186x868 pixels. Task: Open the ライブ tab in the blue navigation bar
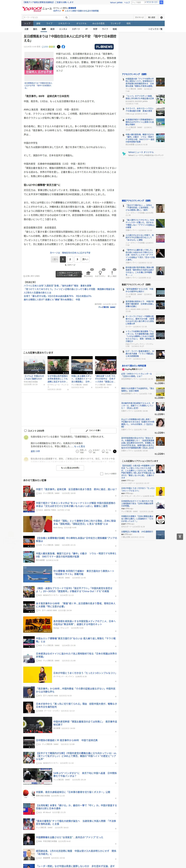[49, 24]
